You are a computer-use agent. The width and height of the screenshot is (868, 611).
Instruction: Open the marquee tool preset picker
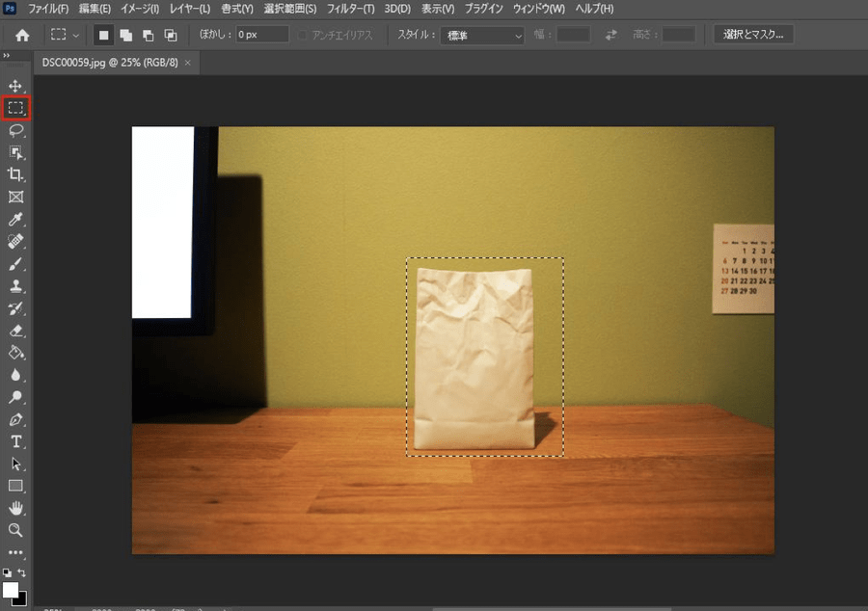tap(66, 35)
